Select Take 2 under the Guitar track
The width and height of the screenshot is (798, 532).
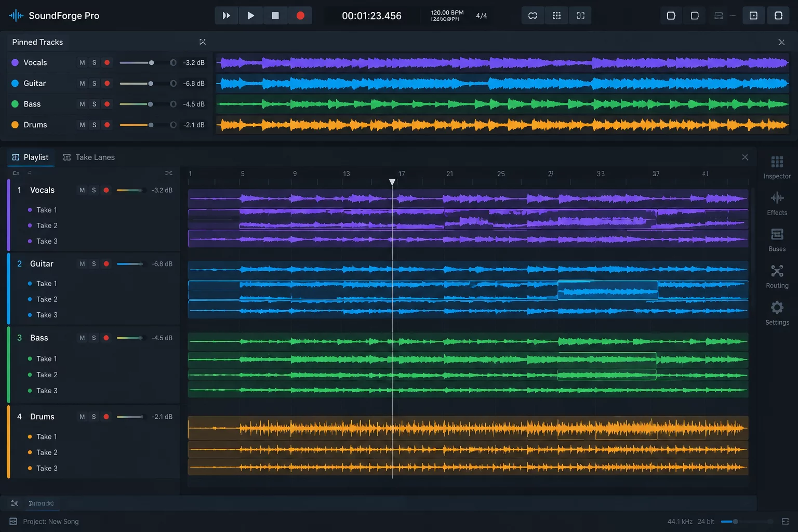pyautogui.click(x=47, y=299)
